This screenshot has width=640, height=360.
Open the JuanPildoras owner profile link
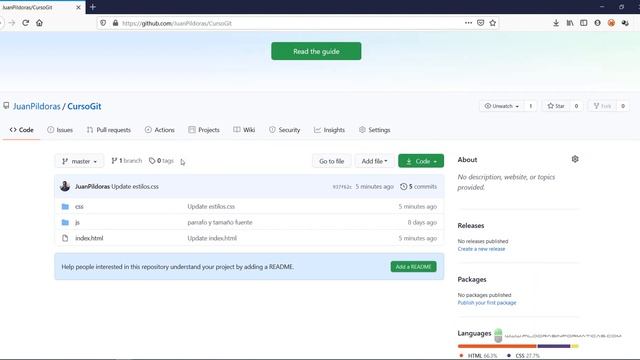(37, 106)
